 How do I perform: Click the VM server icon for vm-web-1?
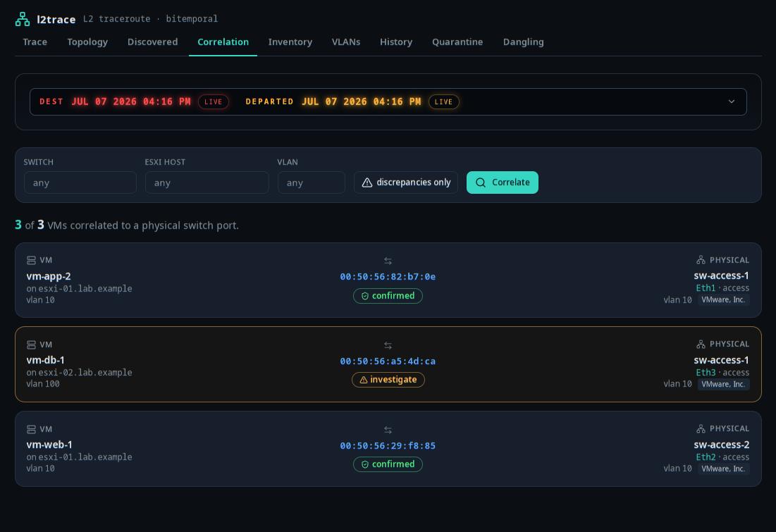click(x=31, y=429)
